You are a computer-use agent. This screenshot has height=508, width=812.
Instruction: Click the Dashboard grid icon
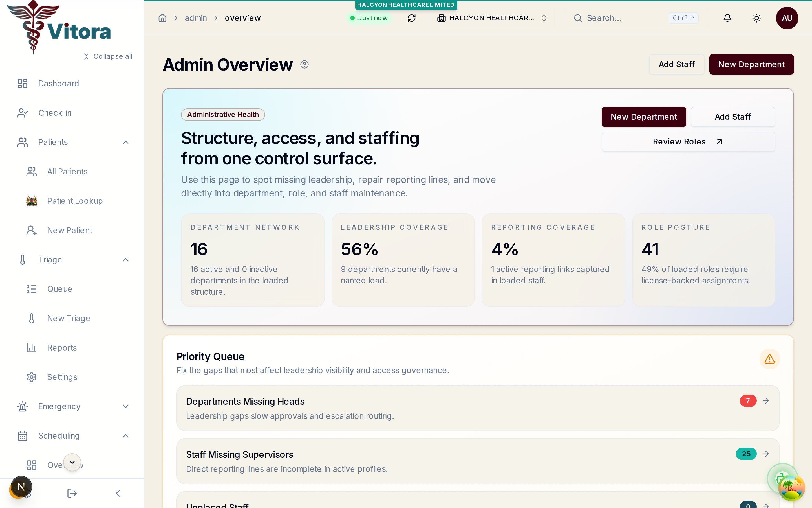click(x=23, y=84)
